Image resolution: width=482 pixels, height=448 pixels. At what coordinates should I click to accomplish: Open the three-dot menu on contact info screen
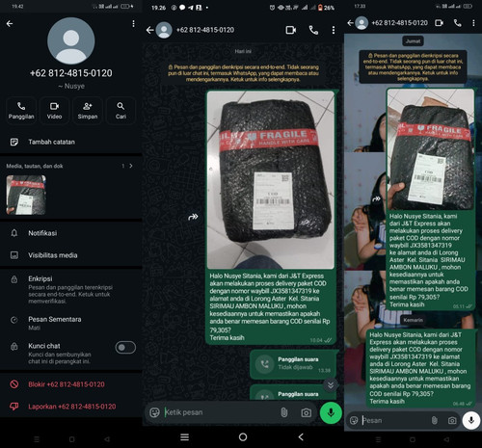point(133,24)
